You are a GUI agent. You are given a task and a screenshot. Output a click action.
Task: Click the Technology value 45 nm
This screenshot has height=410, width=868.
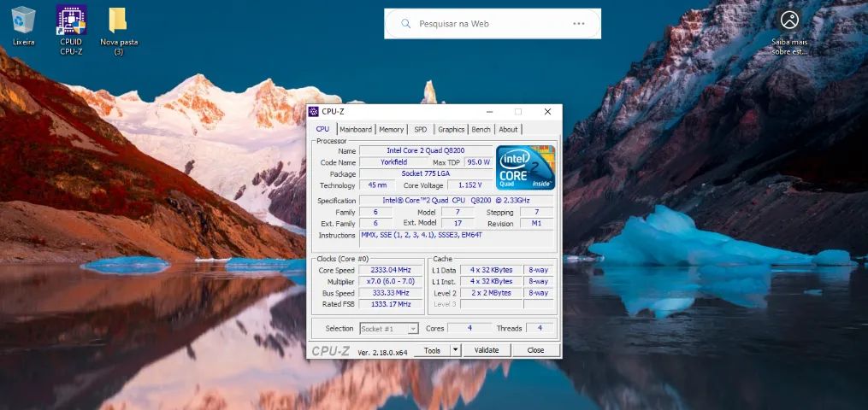coord(377,185)
